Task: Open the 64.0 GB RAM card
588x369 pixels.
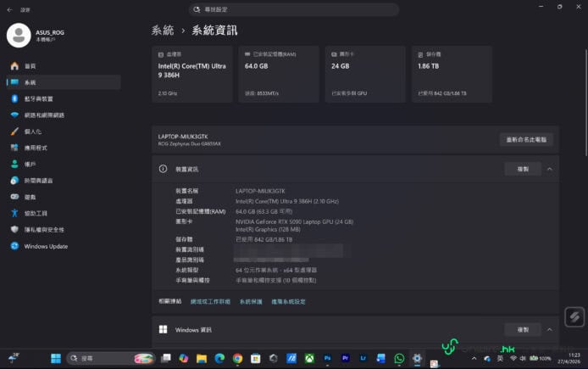Action: click(x=279, y=75)
